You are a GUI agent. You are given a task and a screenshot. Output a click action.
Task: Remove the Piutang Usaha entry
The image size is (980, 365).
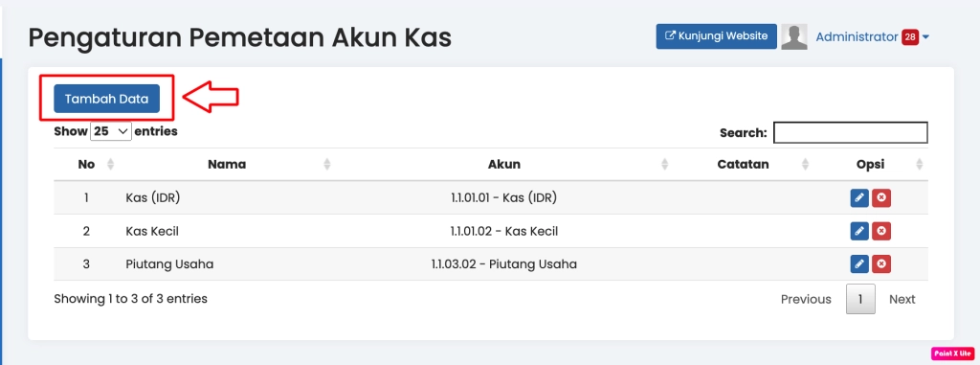(881, 264)
